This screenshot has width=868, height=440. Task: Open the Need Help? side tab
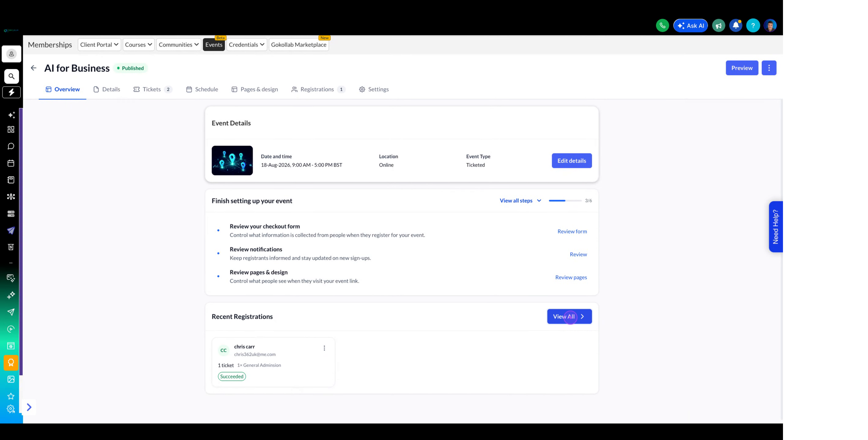click(x=775, y=226)
